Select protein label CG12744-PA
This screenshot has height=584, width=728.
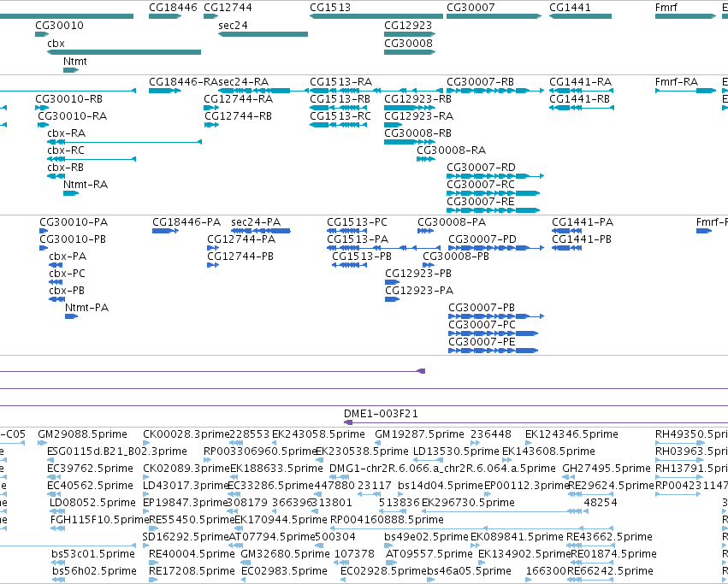241,240
